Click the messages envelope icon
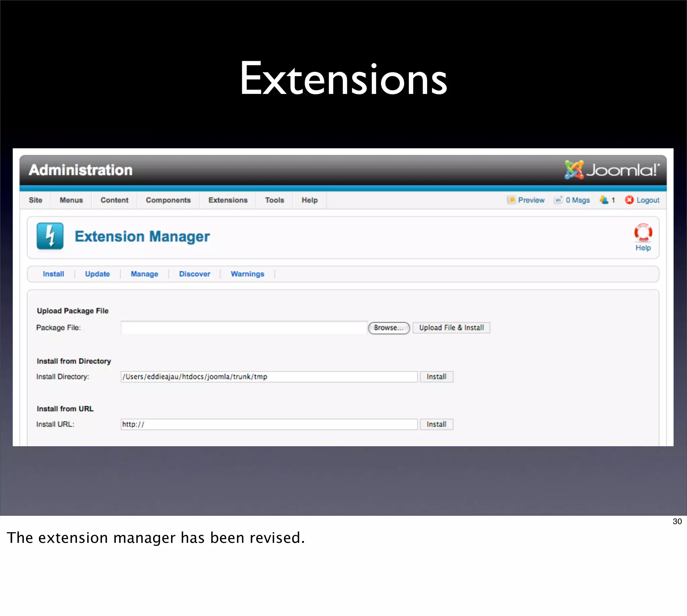687x616 pixels. 558,200
